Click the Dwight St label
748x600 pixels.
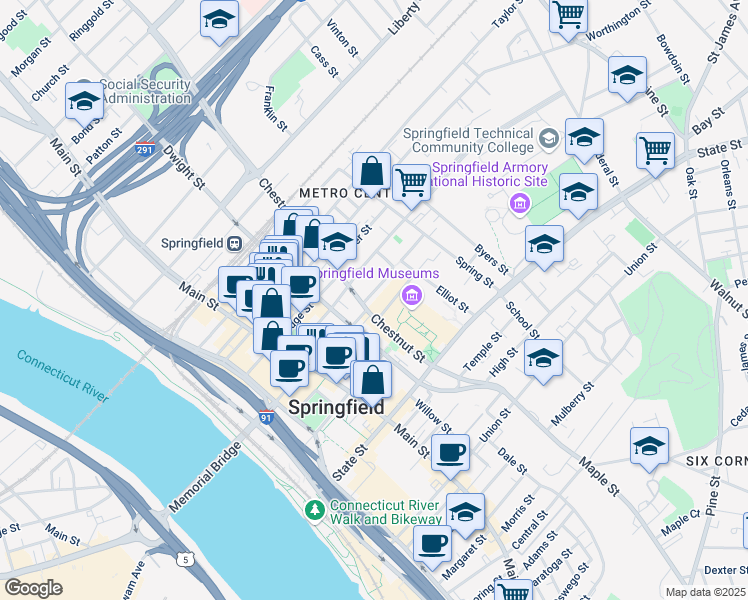[184, 167]
